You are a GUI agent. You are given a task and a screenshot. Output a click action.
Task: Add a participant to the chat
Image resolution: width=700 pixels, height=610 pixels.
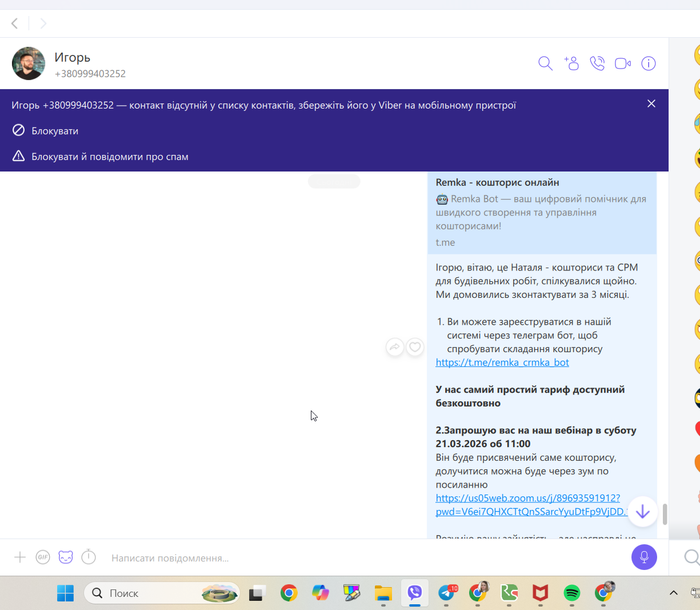click(571, 63)
